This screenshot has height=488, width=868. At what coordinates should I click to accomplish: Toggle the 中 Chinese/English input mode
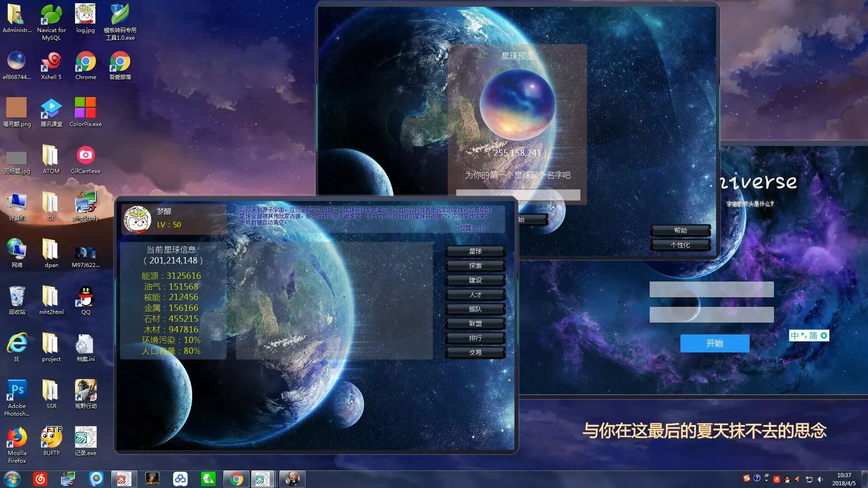click(795, 336)
